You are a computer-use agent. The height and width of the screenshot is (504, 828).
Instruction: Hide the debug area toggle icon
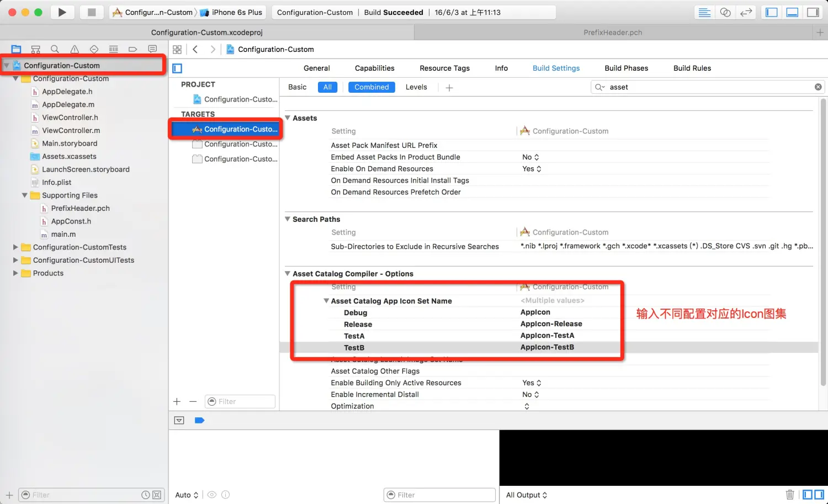coord(179,420)
